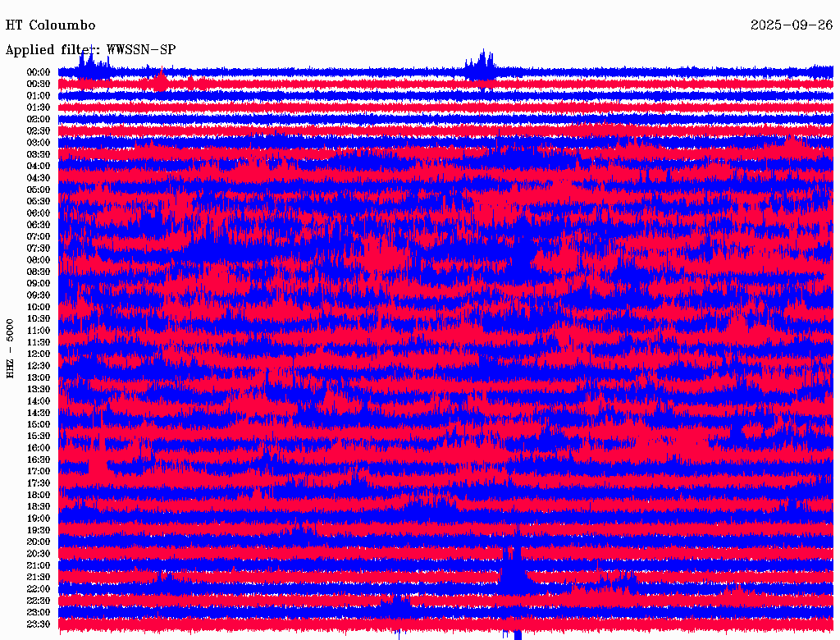This screenshot has height=640, width=840.
Task: Select the 14:30 time row label
Action: click(39, 413)
